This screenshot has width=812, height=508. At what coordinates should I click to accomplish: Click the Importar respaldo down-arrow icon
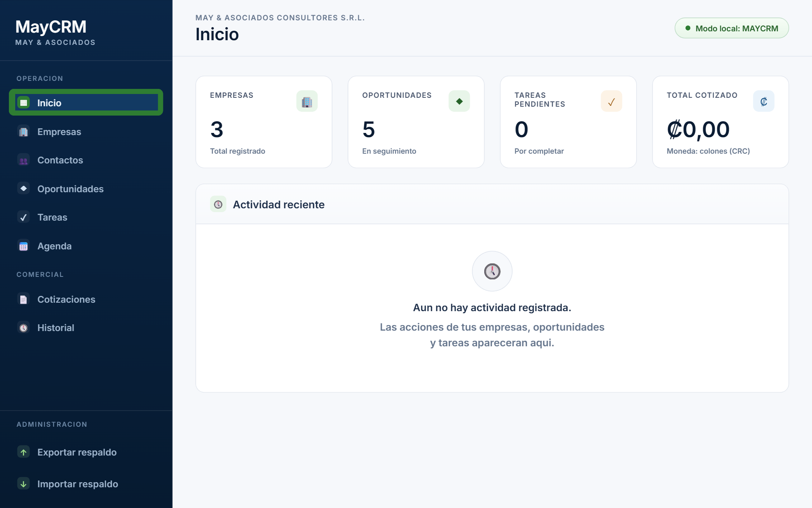coord(24,484)
